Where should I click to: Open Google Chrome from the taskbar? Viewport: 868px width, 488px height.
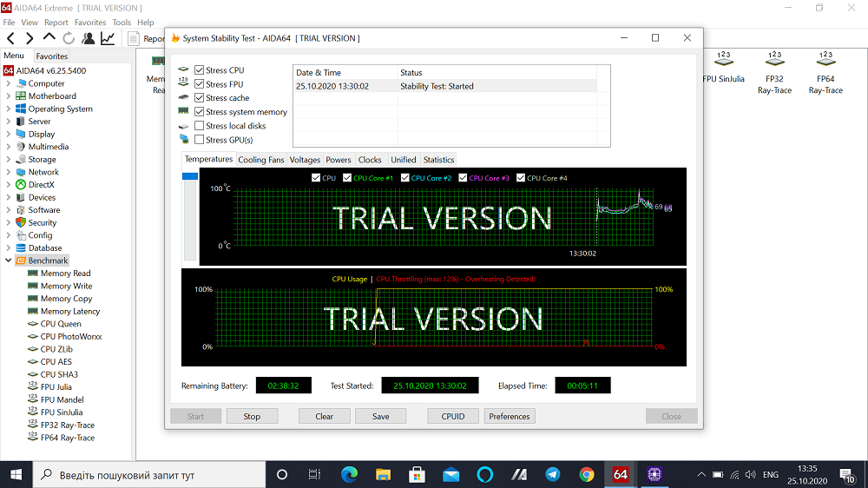pyautogui.click(x=587, y=475)
